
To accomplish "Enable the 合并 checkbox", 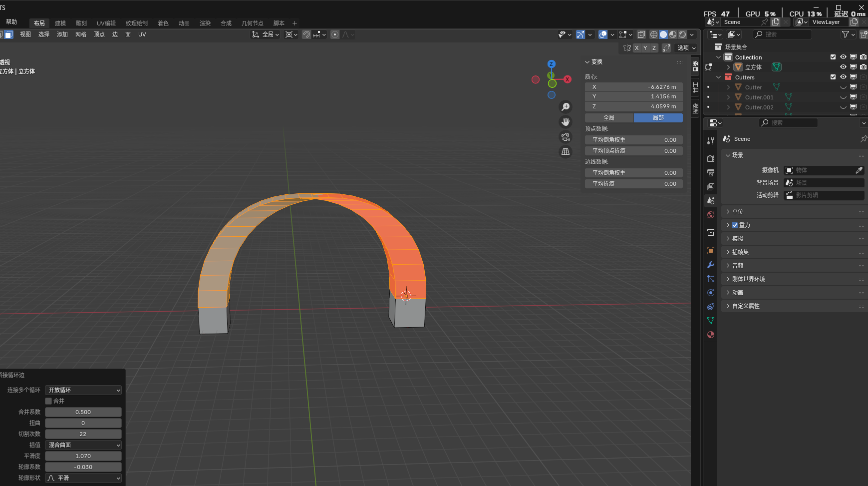I will click(x=48, y=401).
